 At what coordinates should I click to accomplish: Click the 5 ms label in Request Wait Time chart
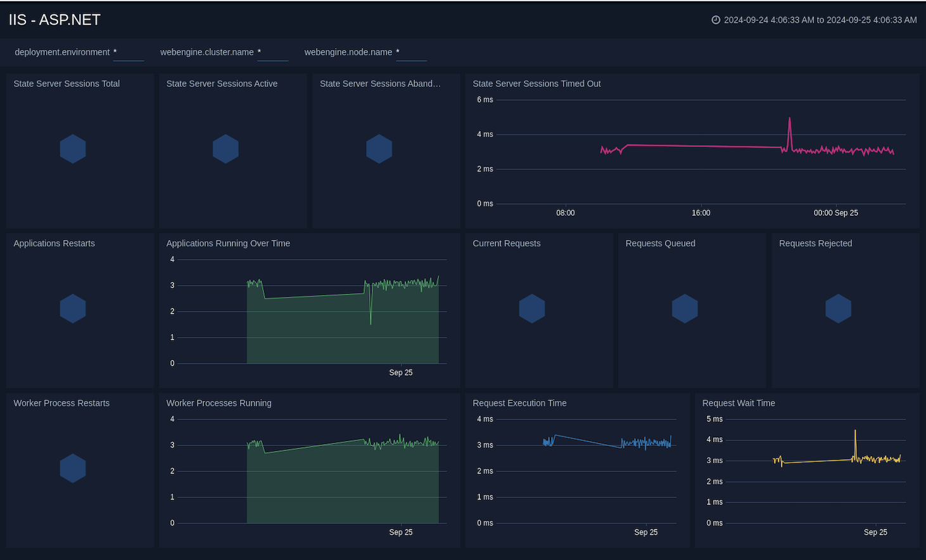click(714, 419)
